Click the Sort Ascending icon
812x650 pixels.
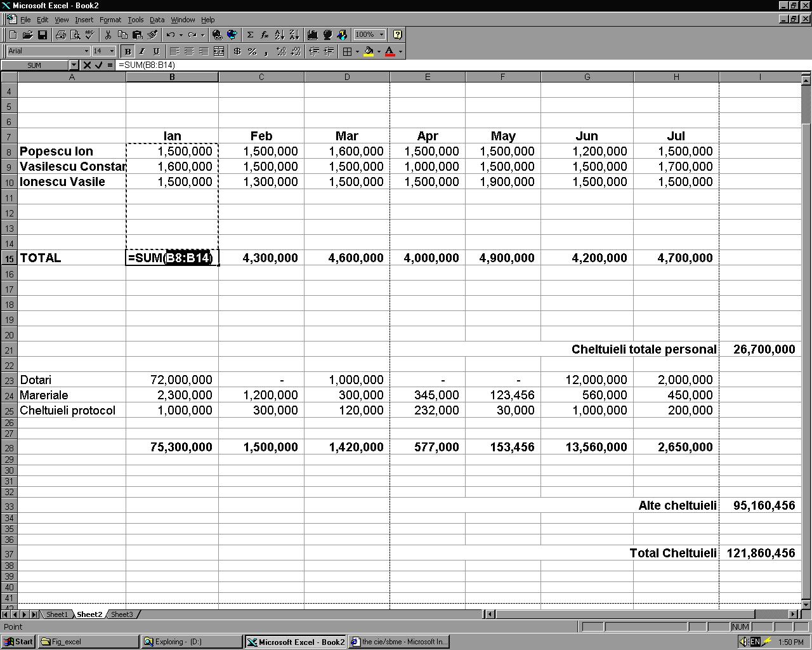(x=279, y=34)
